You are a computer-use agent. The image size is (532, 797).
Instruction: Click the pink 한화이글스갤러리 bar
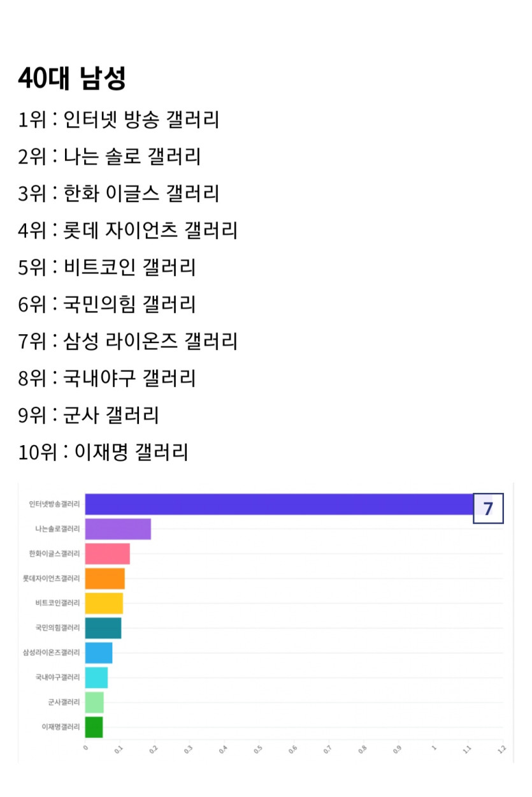pos(107,554)
